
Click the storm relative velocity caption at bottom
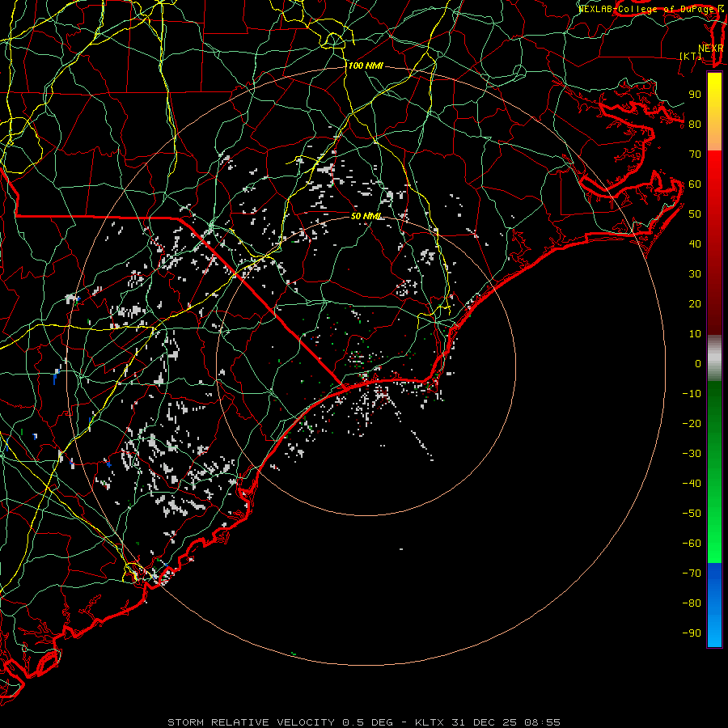[364, 722]
